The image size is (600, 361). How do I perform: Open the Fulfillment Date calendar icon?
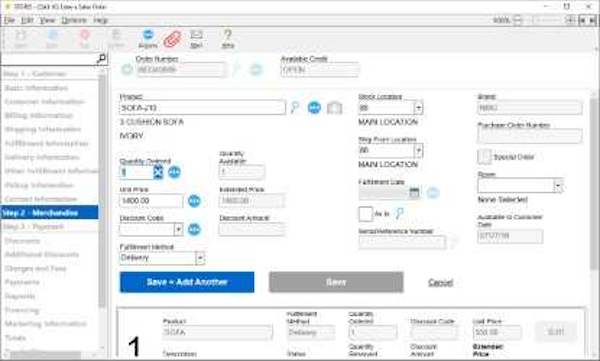(x=414, y=193)
